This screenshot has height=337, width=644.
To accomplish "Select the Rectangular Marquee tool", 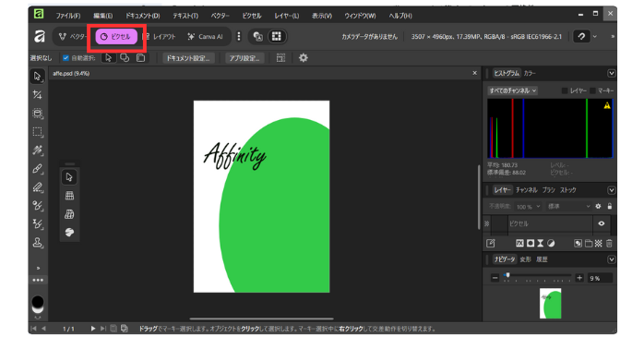I will click(x=38, y=132).
